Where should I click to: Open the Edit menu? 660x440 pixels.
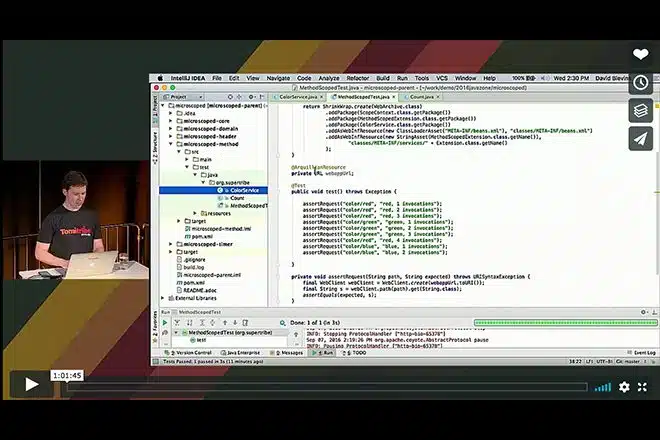(x=234, y=78)
